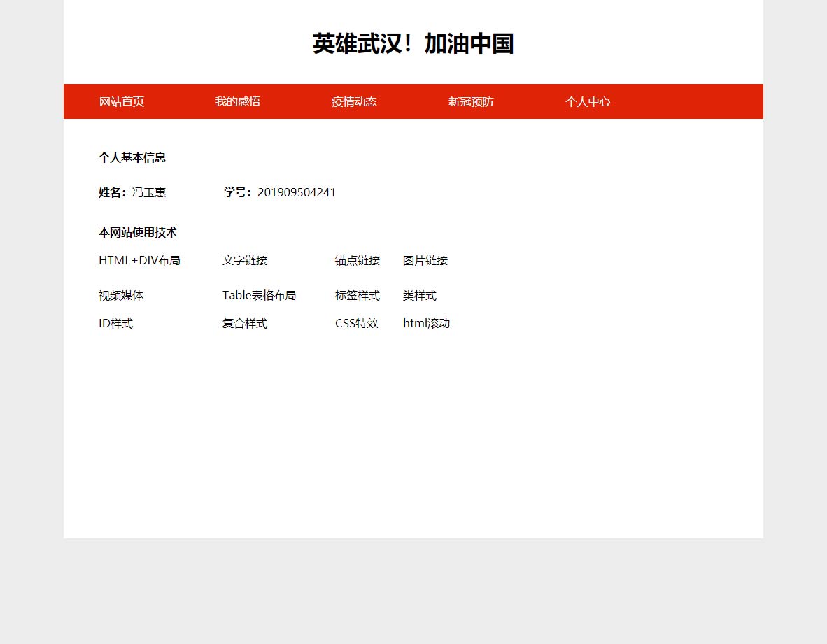This screenshot has width=827, height=644.
Task: Open the 新冠预防 navigation link
Action: pyautogui.click(x=471, y=101)
